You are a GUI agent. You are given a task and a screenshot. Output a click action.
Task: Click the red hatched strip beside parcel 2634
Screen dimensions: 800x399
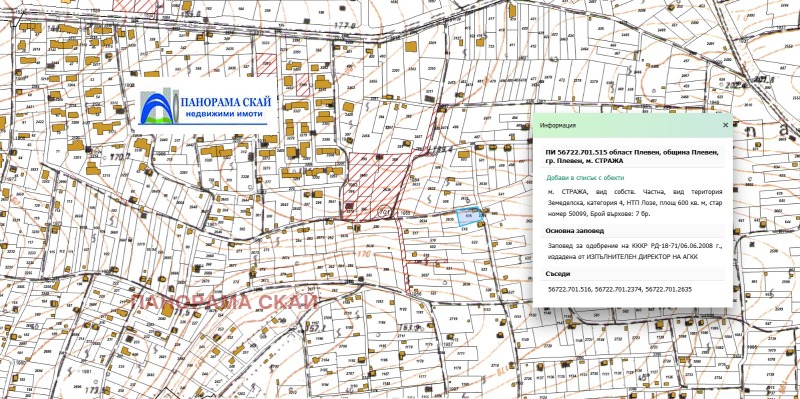tap(403, 255)
